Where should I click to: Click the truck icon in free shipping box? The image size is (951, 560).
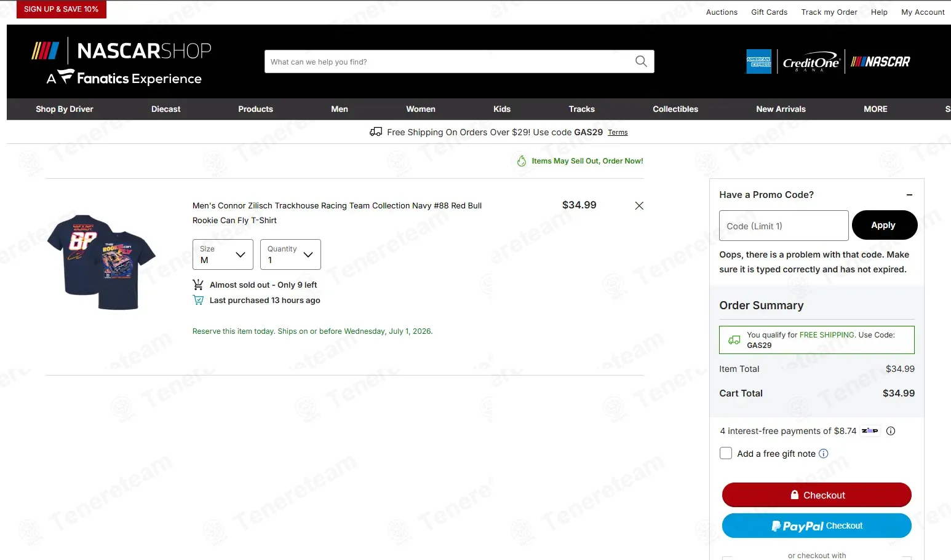click(734, 340)
